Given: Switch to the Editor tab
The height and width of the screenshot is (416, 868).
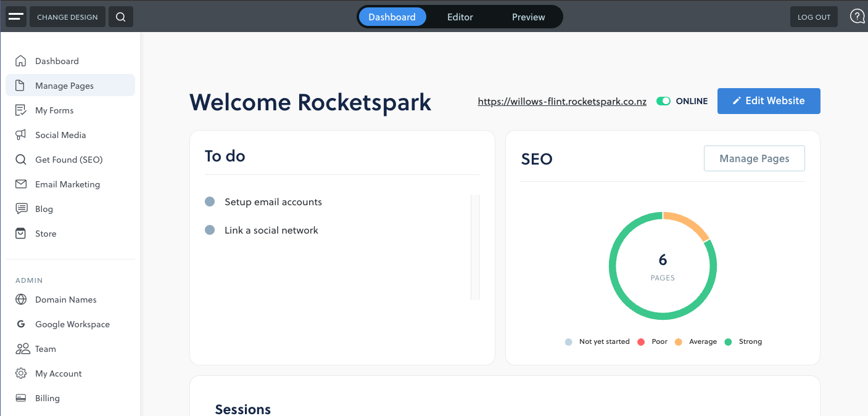Looking at the screenshot, I should click(460, 17).
